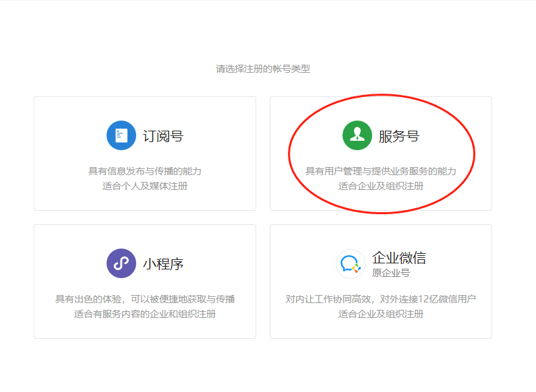Click 适合个人及媒体注册 text in the 订阅号 card

tap(145, 186)
